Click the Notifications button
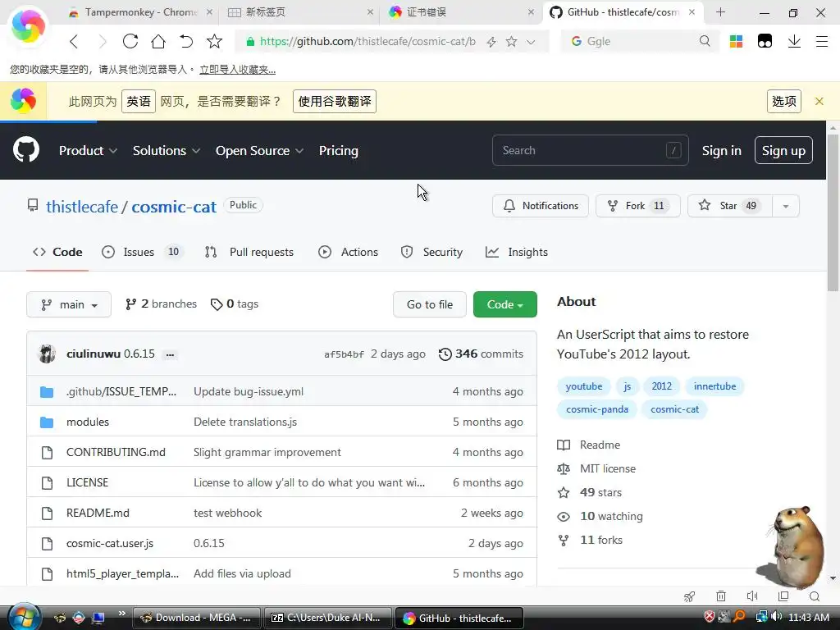The image size is (840, 630). pyautogui.click(x=541, y=206)
